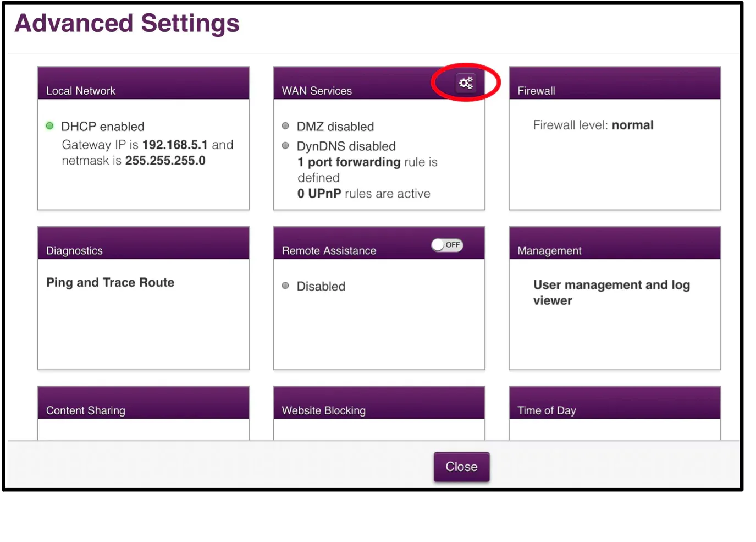756x542 pixels.
Task: Click the UPnP rules are active text
Action: tap(363, 194)
